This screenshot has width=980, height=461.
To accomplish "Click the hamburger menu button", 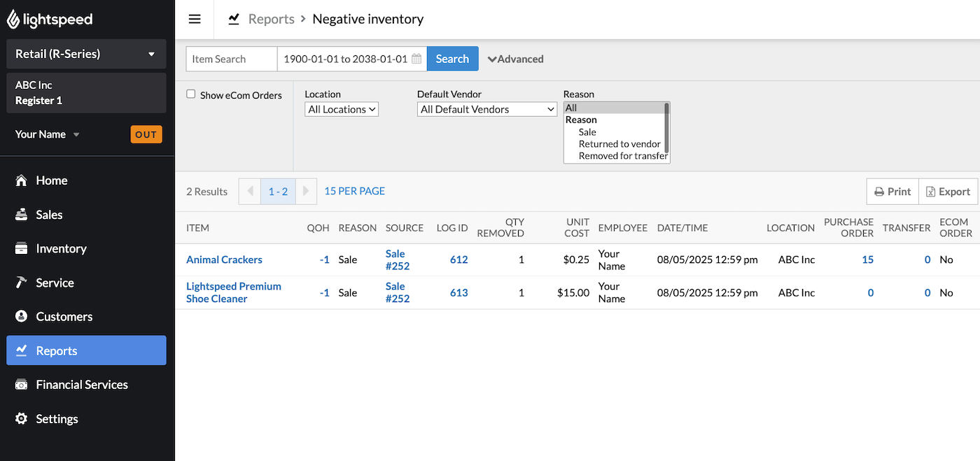I will coord(194,19).
